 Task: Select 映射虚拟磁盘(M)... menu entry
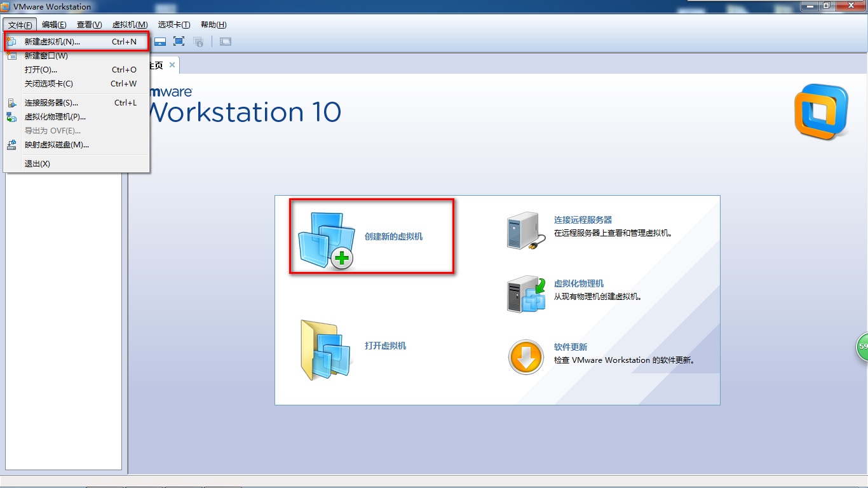click(76, 145)
